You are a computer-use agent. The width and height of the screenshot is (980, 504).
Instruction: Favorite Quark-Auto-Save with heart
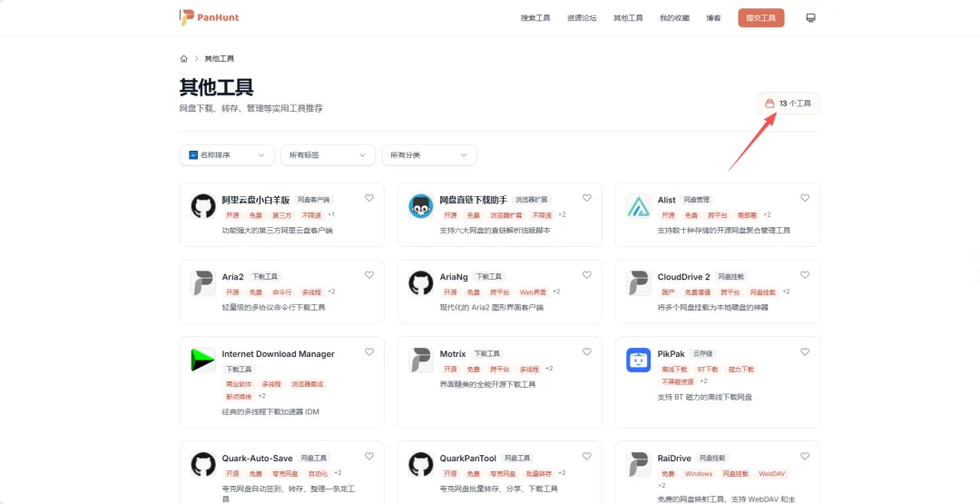[369, 457]
